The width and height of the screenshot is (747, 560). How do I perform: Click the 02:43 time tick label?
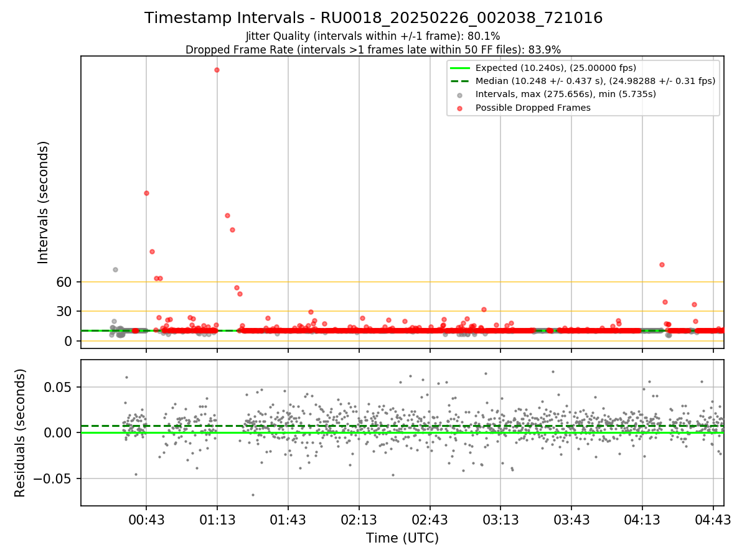point(430,519)
